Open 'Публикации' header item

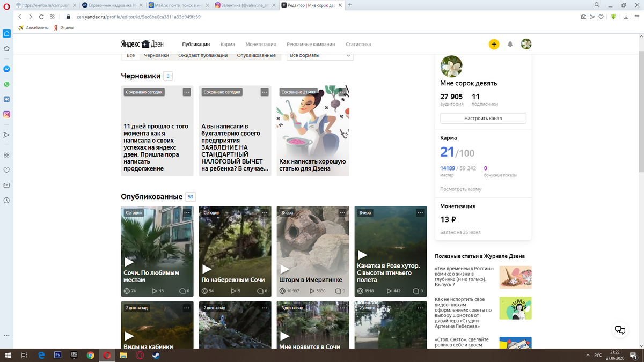click(x=196, y=44)
